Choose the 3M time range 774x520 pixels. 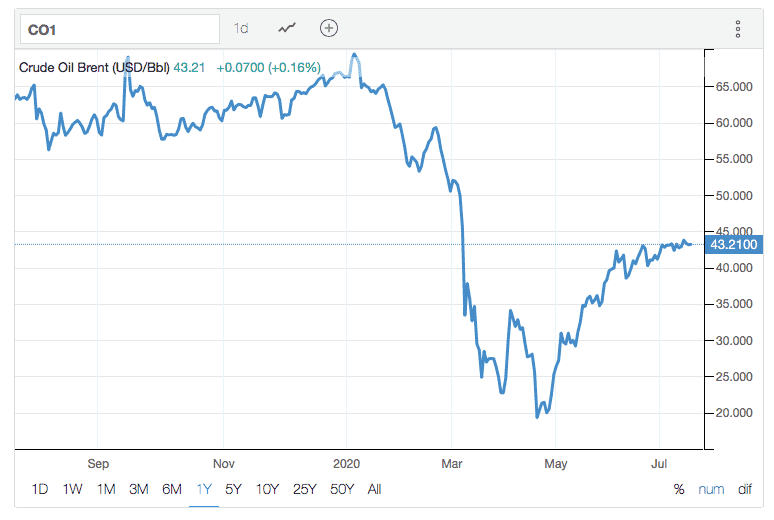[139, 489]
